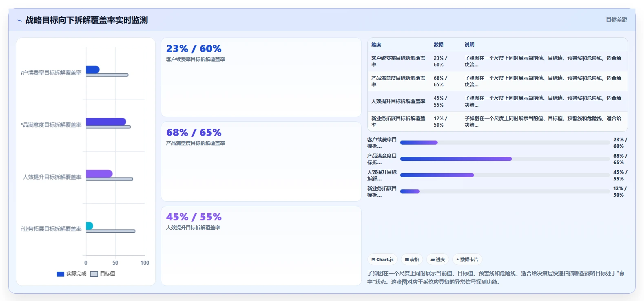
Task: Open the 23% / 60% data card
Action: coord(261,77)
